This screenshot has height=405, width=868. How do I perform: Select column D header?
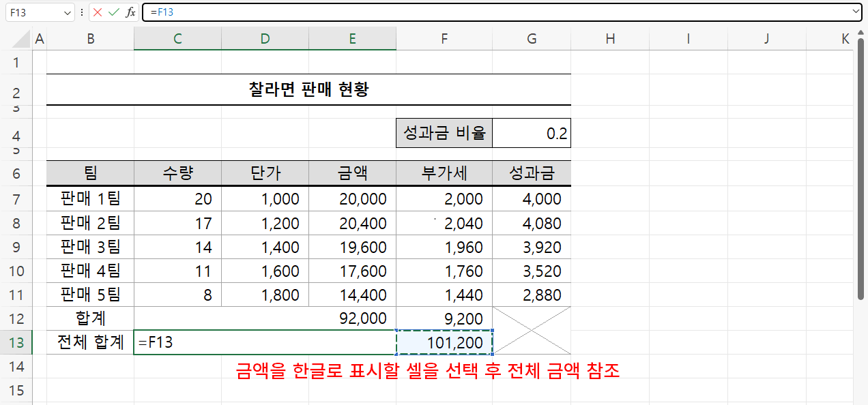coord(265,39)
